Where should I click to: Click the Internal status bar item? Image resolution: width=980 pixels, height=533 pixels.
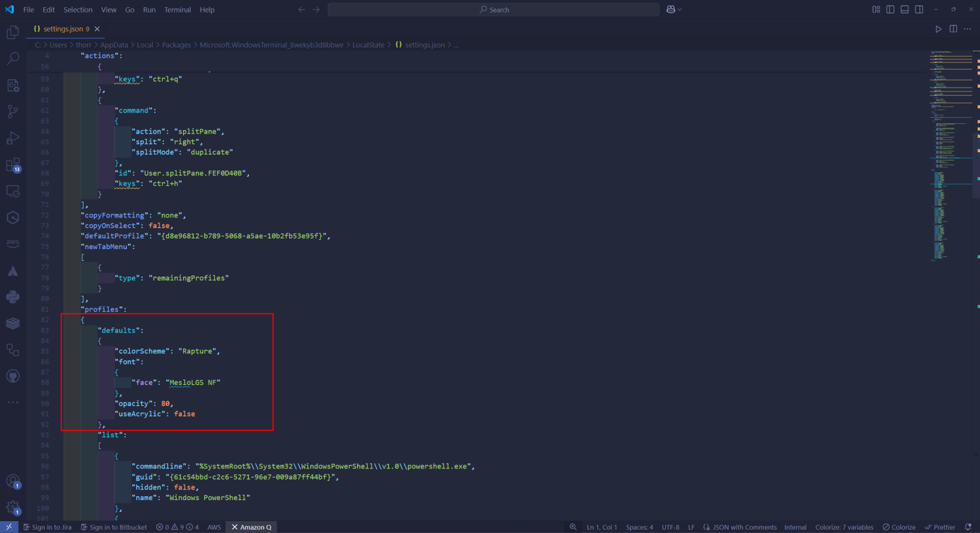point(796,527)
